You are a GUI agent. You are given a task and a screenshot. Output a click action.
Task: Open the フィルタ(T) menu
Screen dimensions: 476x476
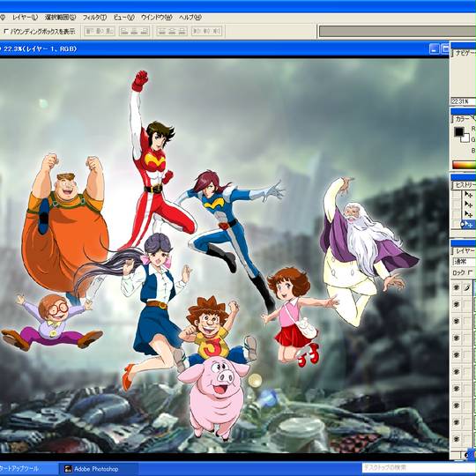click(94, 18)
